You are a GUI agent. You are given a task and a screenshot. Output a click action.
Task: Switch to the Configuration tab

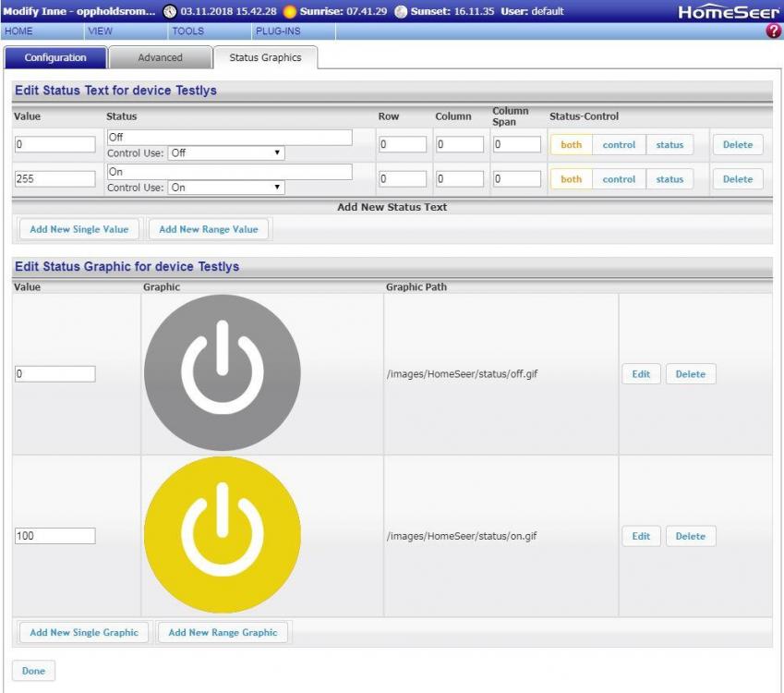pos(55,57)
